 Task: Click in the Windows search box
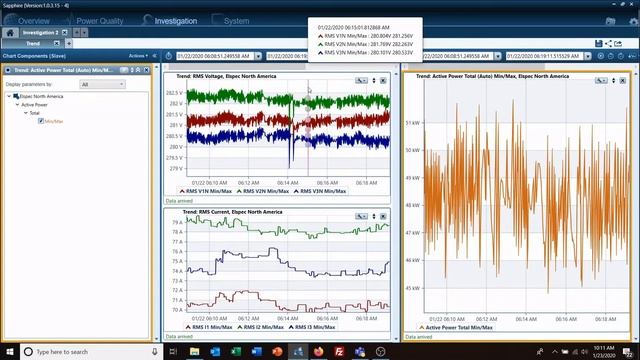click(92, 351)
